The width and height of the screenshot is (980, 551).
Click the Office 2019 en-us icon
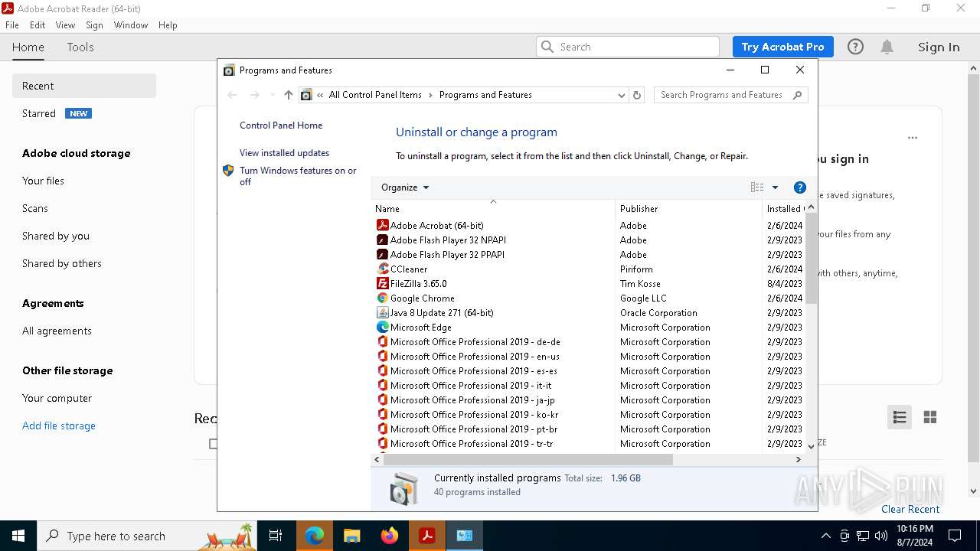[x=383, y=356]
